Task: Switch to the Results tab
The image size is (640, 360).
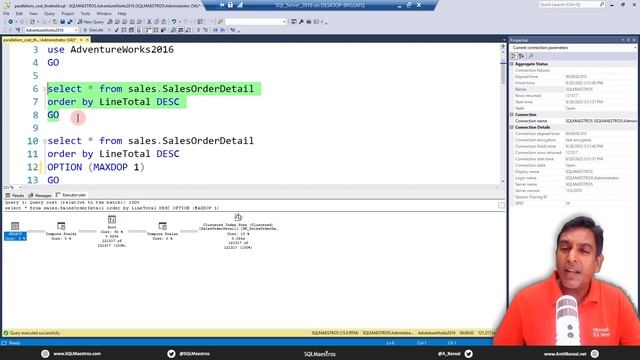Action: [x=15, y=196]
